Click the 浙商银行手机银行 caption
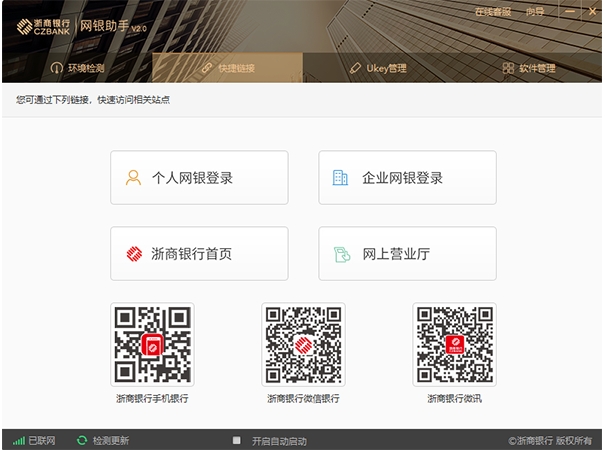 (x=152, y=399)
